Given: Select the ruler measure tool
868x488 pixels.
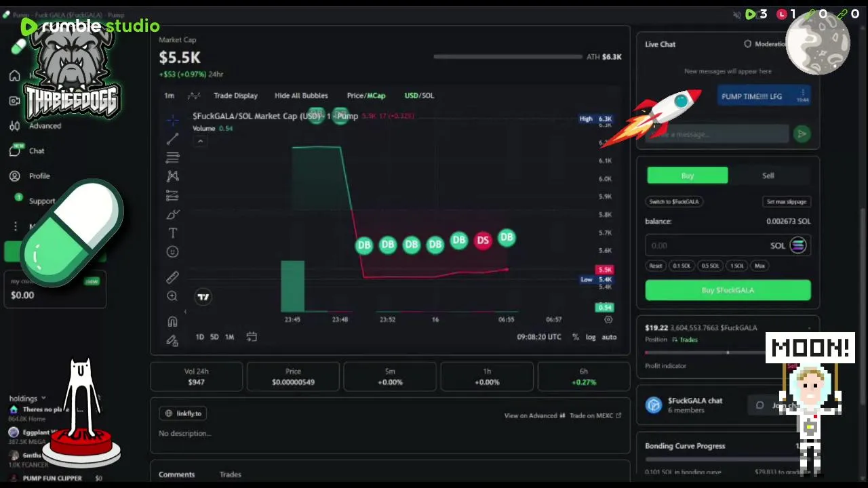Looking at the screenshot, I should (172, 277).
